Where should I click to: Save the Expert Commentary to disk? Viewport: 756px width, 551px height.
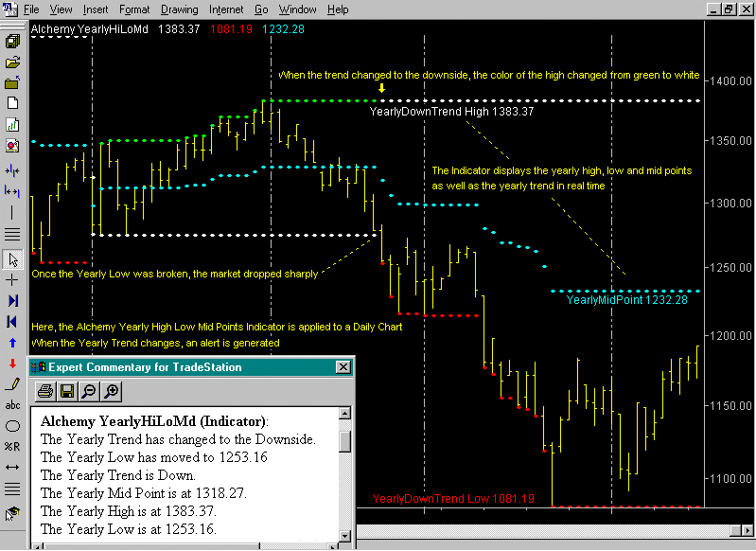67,391
